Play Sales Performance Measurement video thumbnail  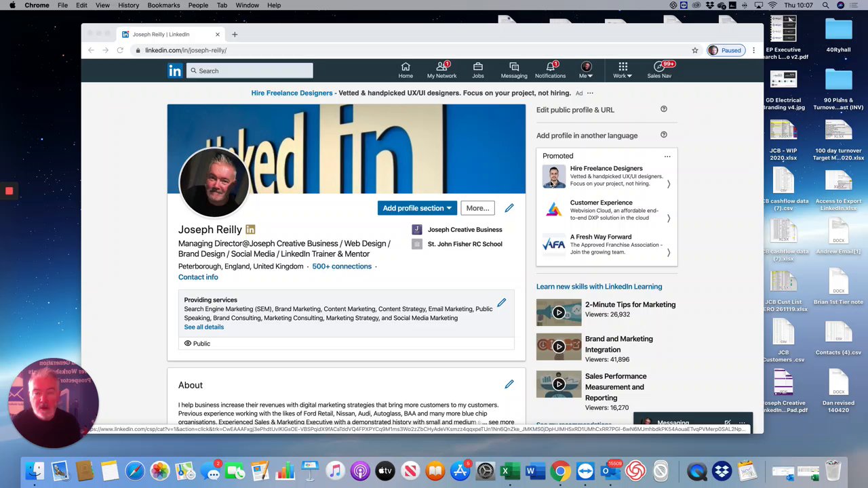pos(559,384)
